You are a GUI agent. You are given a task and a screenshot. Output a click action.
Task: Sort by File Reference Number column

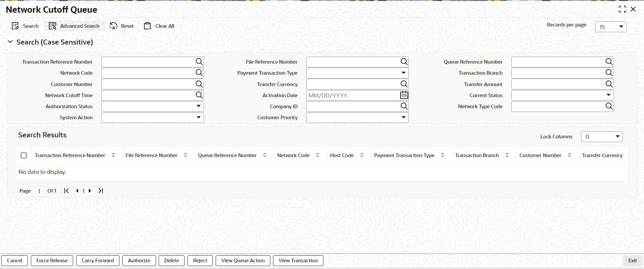[x=185, y=155]
